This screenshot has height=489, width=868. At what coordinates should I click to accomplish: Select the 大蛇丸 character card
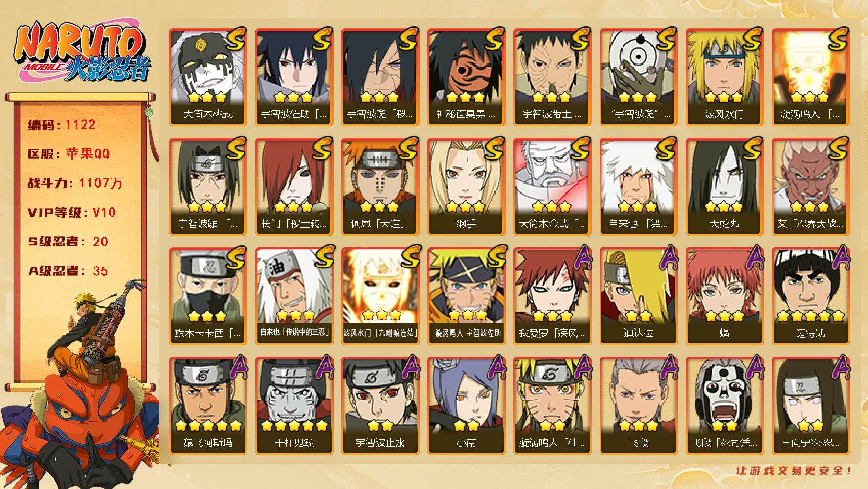[x=725, y=186]
